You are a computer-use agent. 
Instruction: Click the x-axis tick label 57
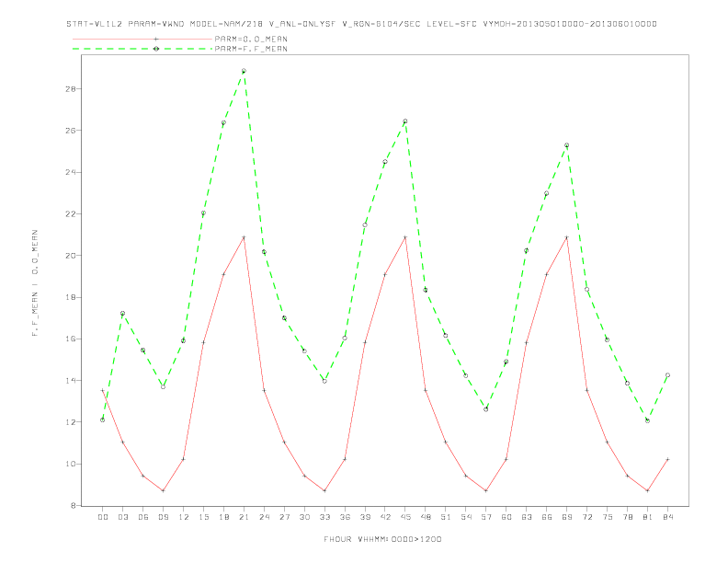click(x=486, y=517)
